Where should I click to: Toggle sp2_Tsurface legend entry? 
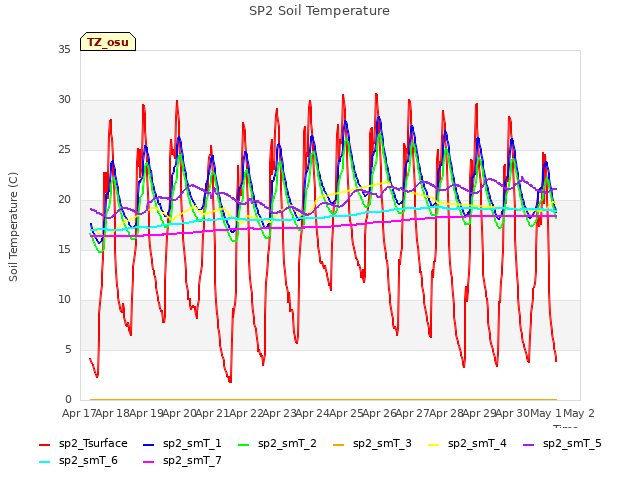click(83, 443)
